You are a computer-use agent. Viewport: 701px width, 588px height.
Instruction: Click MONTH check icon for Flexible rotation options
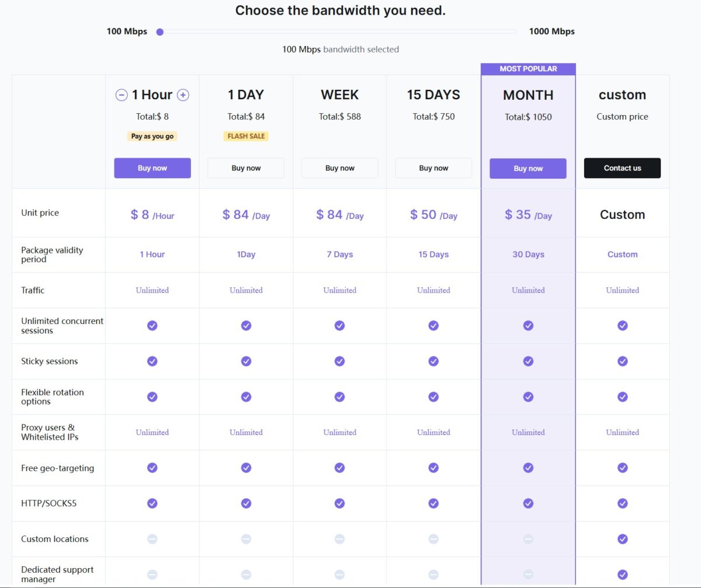coord(528,396)
